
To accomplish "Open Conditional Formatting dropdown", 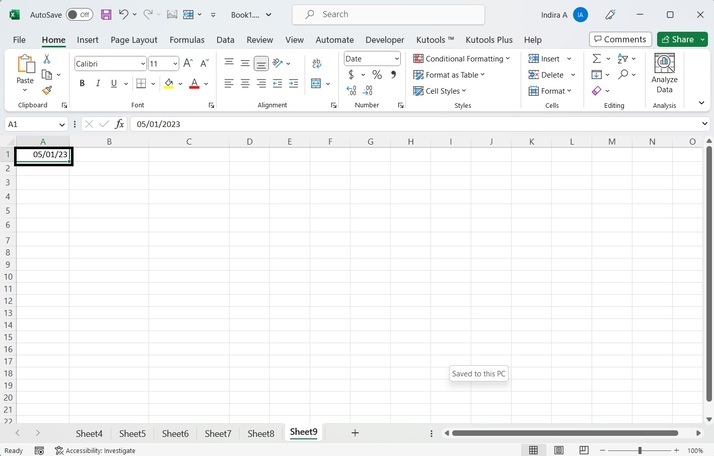I will 461,59.
